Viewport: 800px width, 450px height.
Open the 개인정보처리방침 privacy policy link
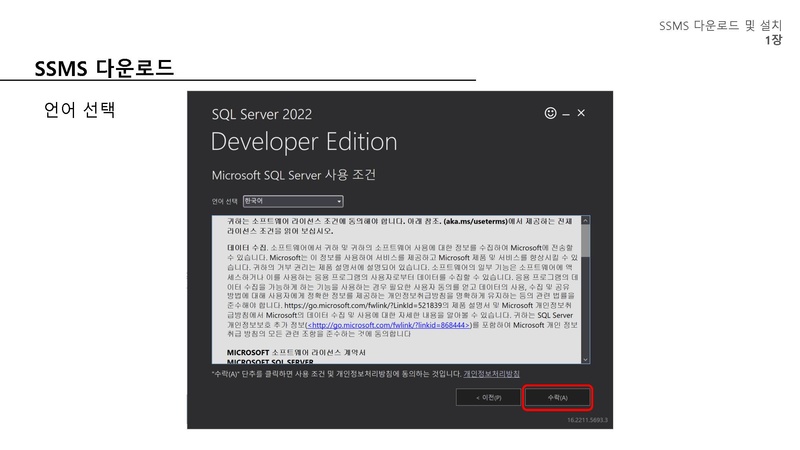click(x=491, y=372)
